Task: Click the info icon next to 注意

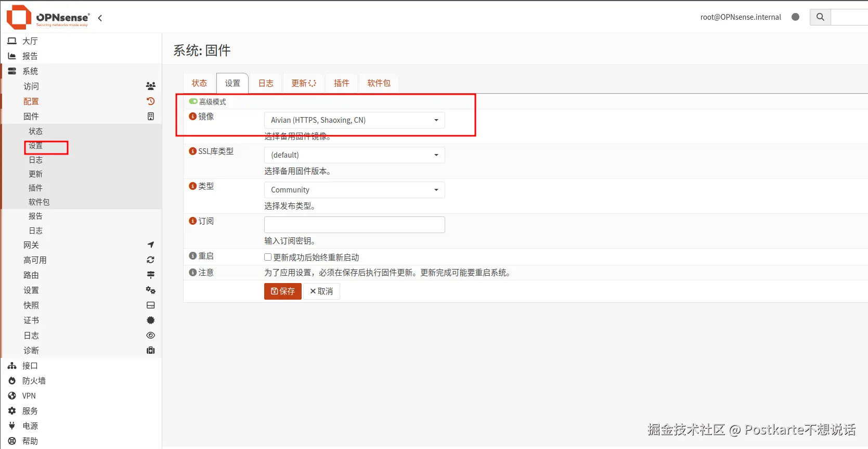Action: coord(192,273)
